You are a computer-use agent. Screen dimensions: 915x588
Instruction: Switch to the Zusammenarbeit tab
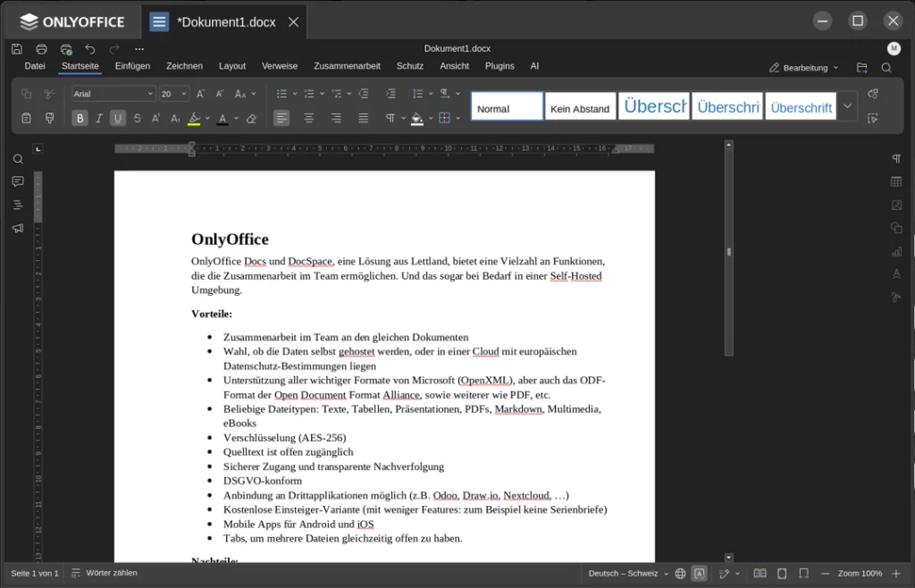[x=348, y=66]
